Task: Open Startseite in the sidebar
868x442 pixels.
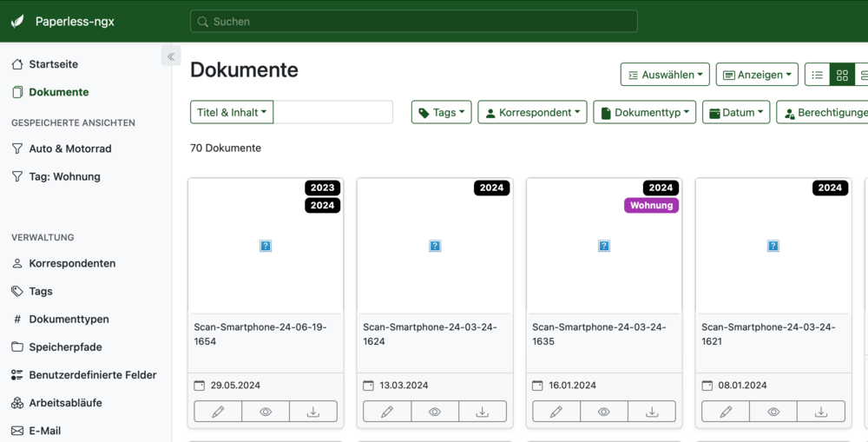Action: [x=53, y=64]
